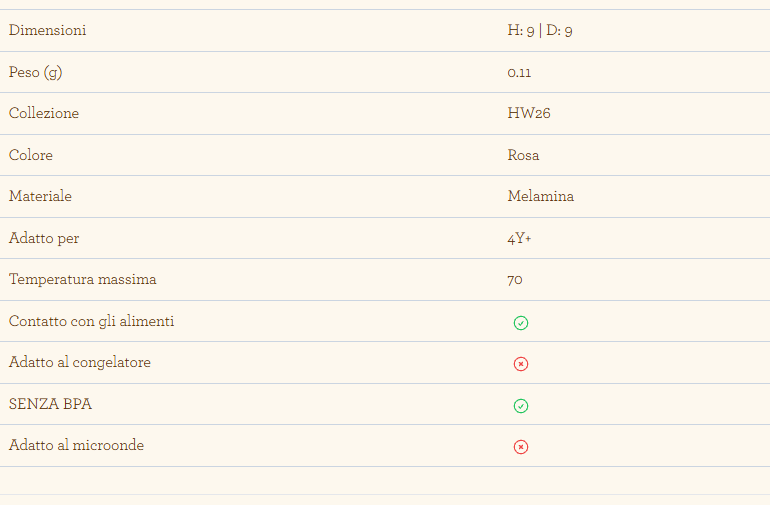Screen dimensions: 770x505
Task: Select the Peso (g) label
Action: coord(35,72)
